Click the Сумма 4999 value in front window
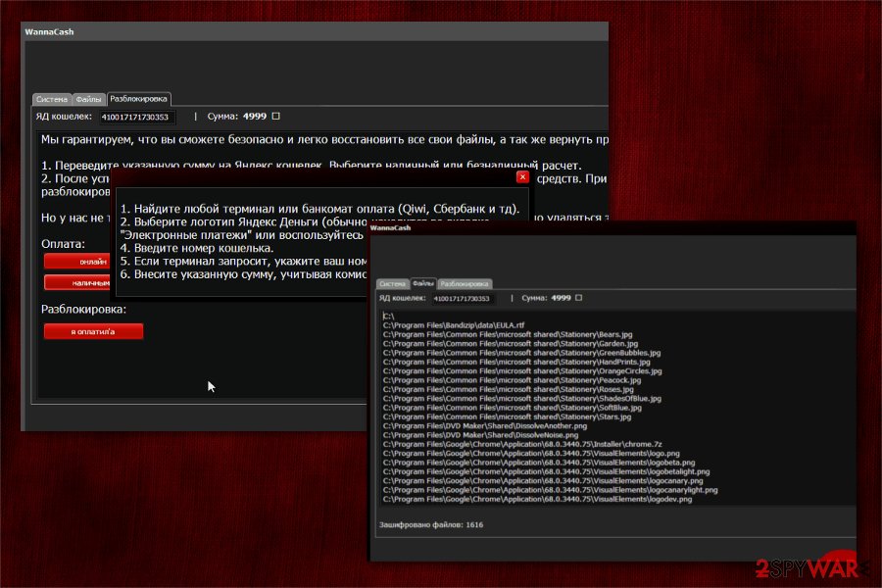This screenshot has height=588, width=882. tap(561, 298)
